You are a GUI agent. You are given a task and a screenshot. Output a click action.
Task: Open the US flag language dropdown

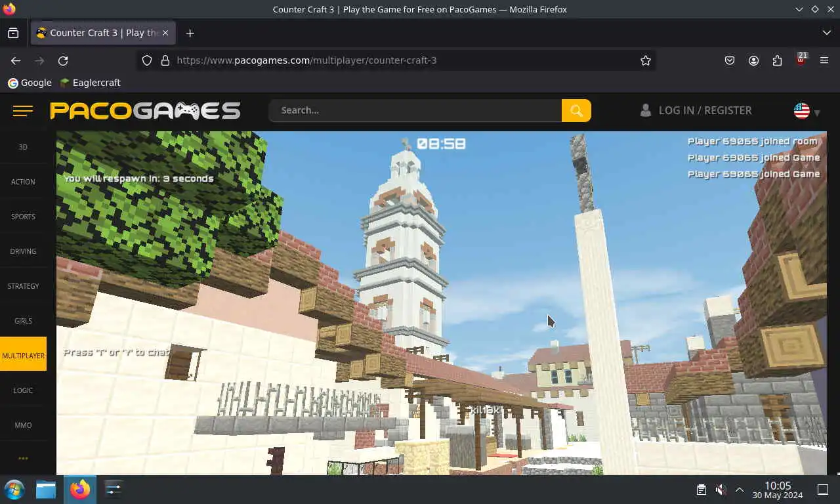pyautogui.click(x=807, y=111)
